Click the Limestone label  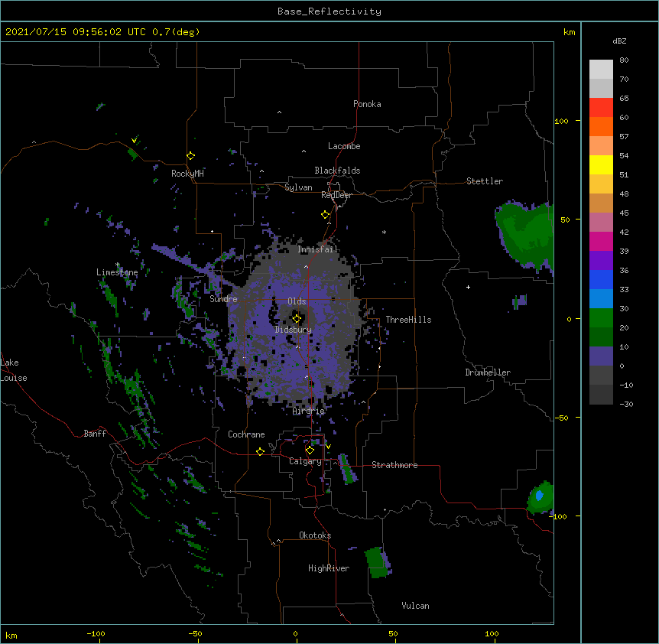pos(117,272)
